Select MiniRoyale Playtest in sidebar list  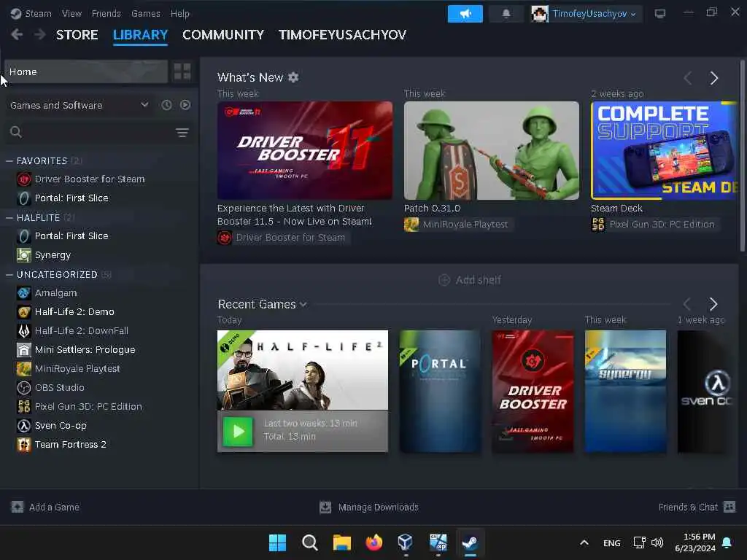tap(77, 368)
